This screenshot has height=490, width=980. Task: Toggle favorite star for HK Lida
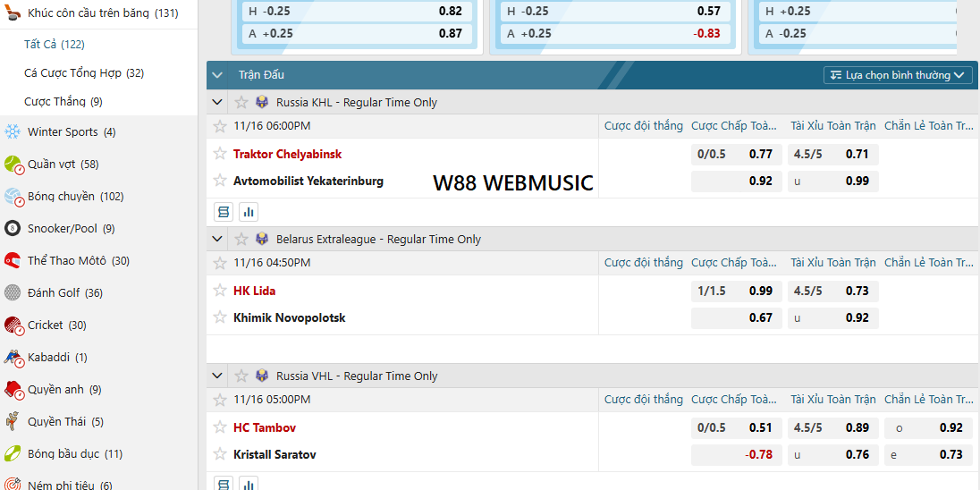pos(220,291)
